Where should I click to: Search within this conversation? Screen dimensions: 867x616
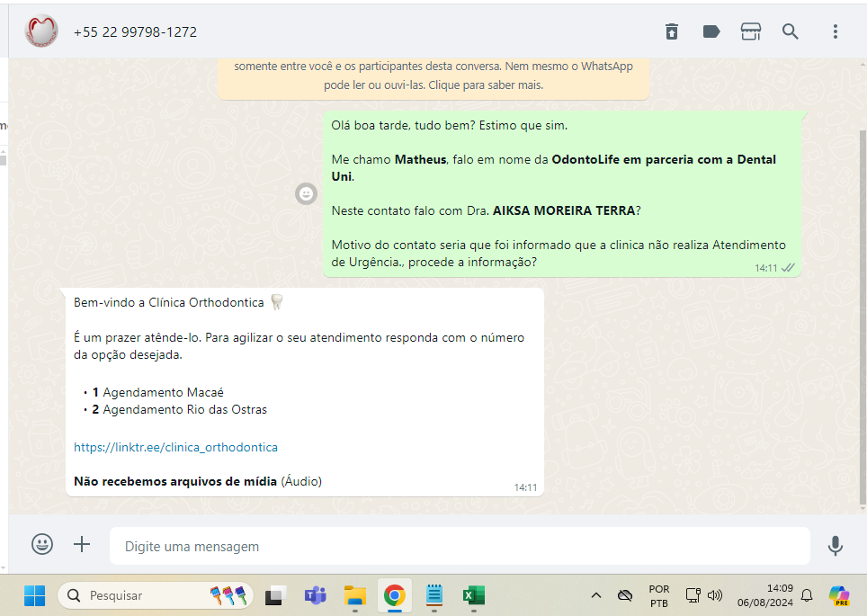click(791, 31)
